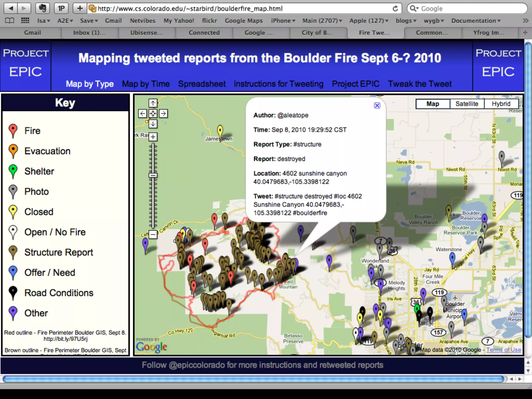Viewport: 532px width, 399px height.
Task: Switch map view to Satellite
Action: (x=467, y=104)
